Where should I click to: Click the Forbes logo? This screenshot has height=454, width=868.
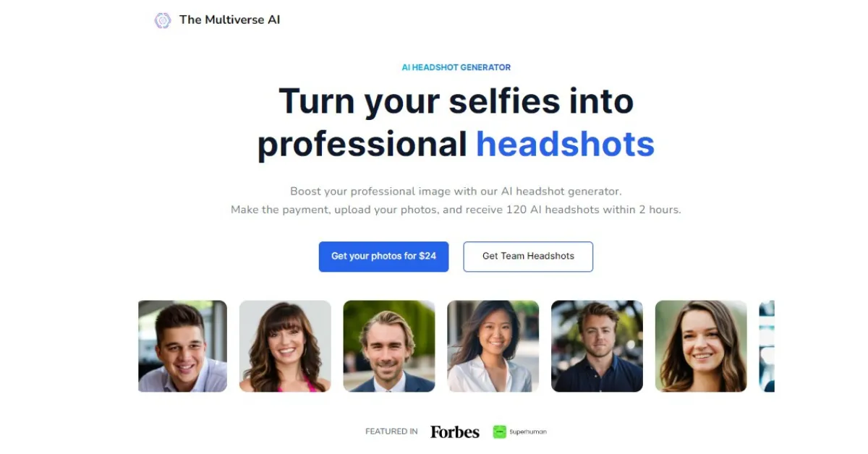point(455,432)
